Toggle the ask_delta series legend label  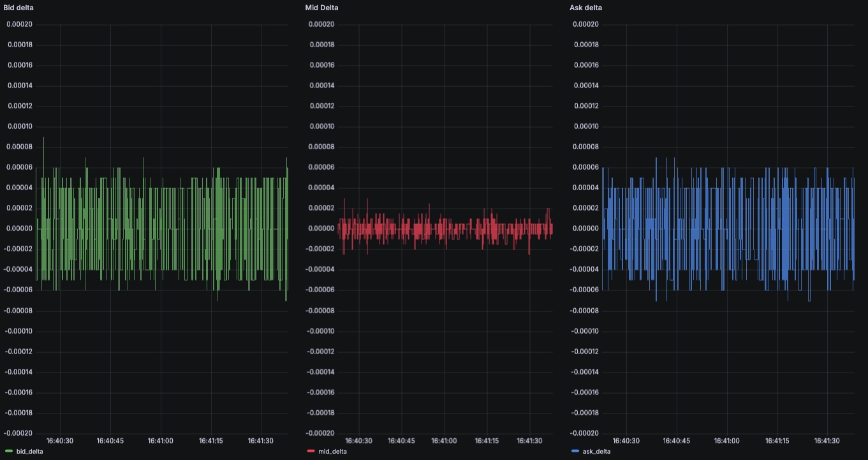(x=596, y=451)
